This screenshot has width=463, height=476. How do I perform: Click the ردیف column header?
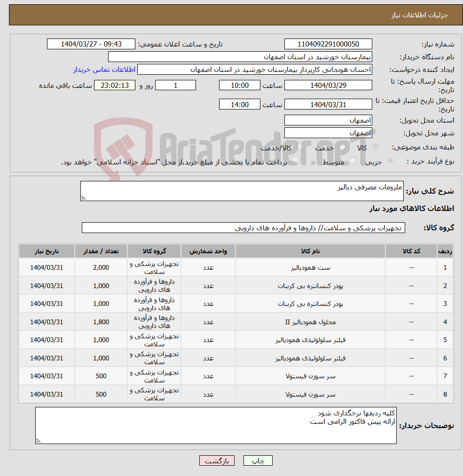pos(445,251)
